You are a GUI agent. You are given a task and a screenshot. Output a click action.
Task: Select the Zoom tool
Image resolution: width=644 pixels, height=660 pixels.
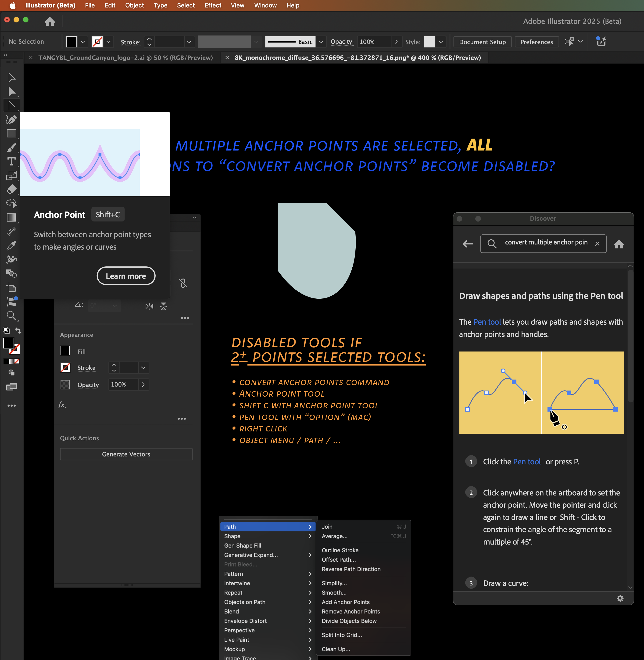pyautogui.click(x=11, y=316)
